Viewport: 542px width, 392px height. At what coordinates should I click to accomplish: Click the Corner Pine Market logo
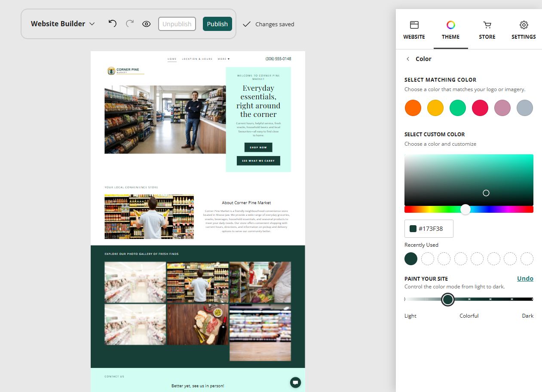pyautogui.click(x=126, y=71)
